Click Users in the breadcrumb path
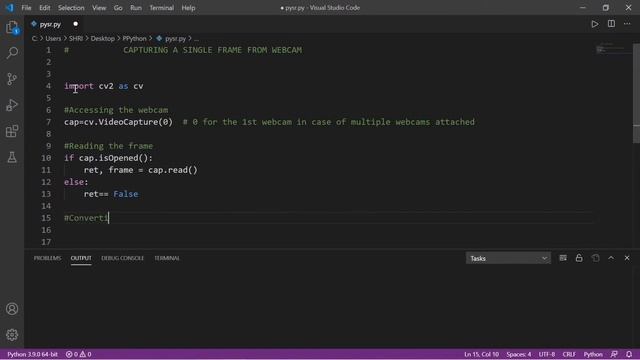The image size is (640, 360). point(53,38)
